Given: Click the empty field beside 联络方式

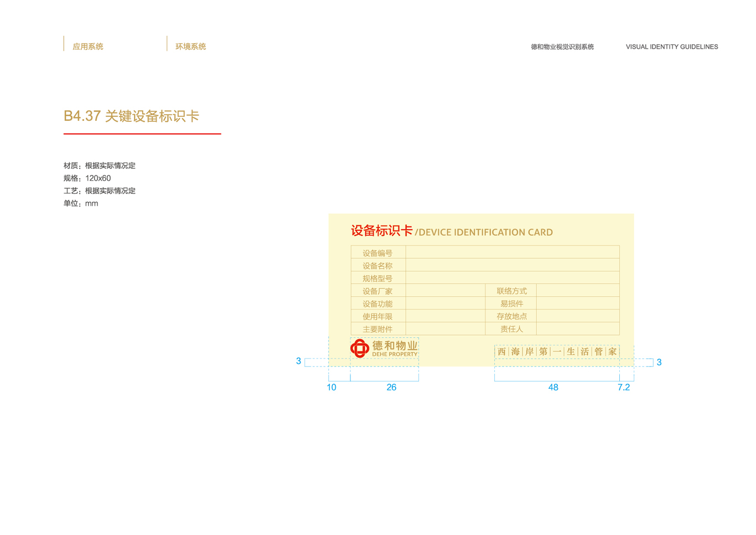Looking at the screenshot, I should [x=578, y=290].
